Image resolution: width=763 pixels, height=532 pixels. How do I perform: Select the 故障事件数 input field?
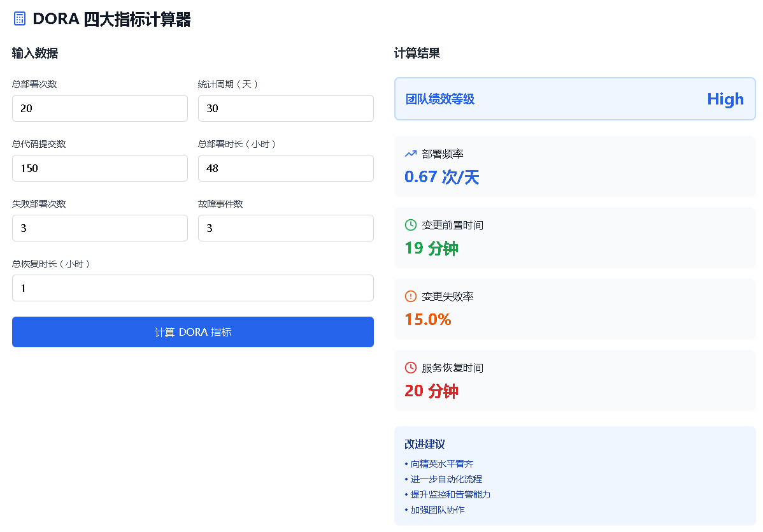[x=285, y=228]
